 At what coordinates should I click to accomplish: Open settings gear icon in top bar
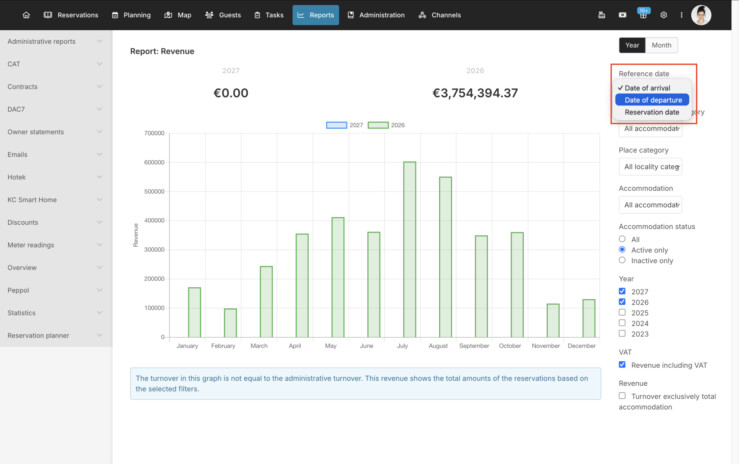pos(664,15)
